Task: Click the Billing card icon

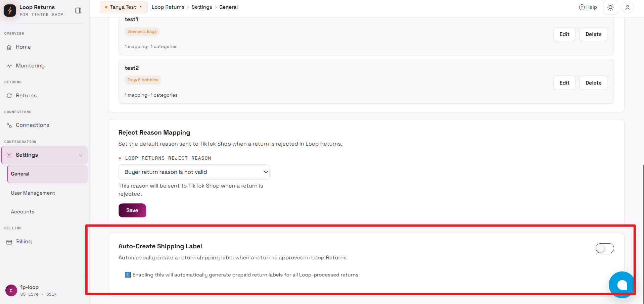Action: (9, 242)
